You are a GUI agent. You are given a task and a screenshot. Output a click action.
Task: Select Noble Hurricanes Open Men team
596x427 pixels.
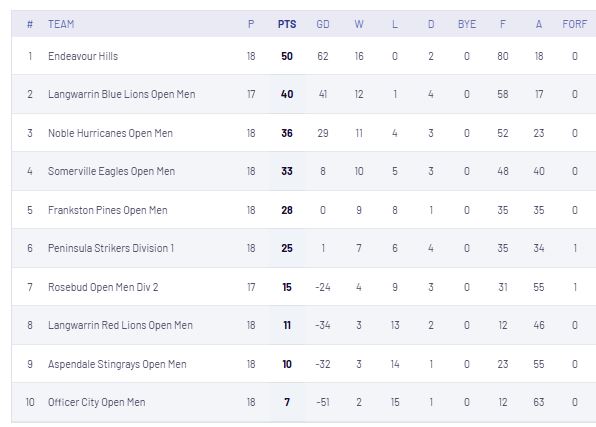(x=110, y=133)
